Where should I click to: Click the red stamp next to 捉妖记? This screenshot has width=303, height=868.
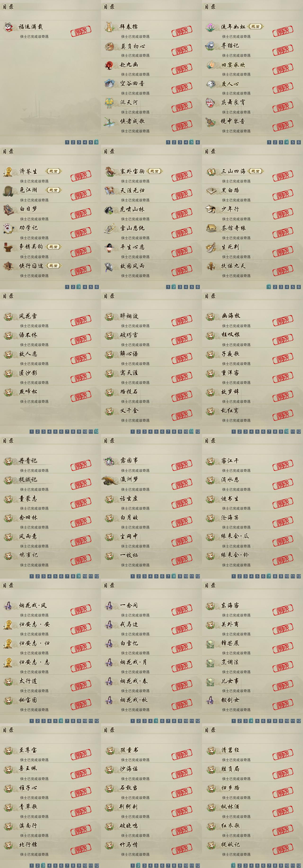click(x=283, y=848)
